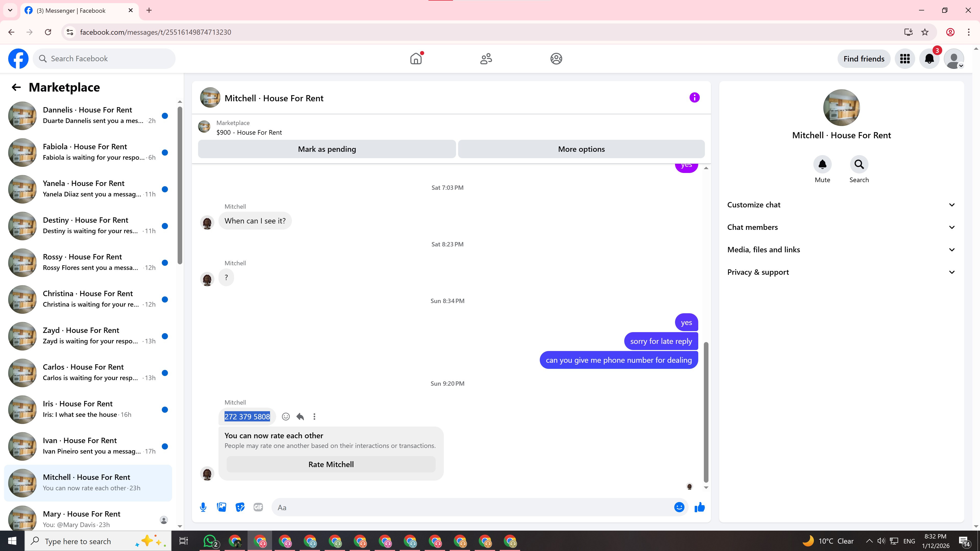The width and height of the screenshot is (980, 551).
Task: Open the purple conversation information icon
Action: pos(694,98)
